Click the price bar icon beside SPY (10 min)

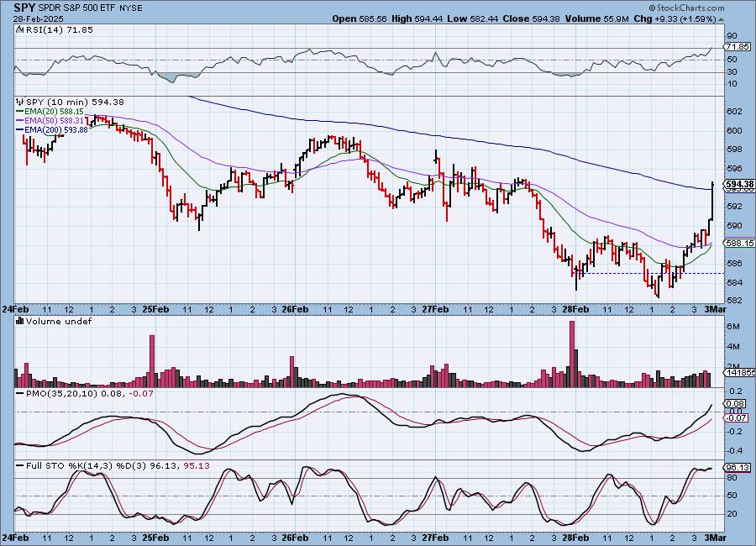[x=20, y=102]
